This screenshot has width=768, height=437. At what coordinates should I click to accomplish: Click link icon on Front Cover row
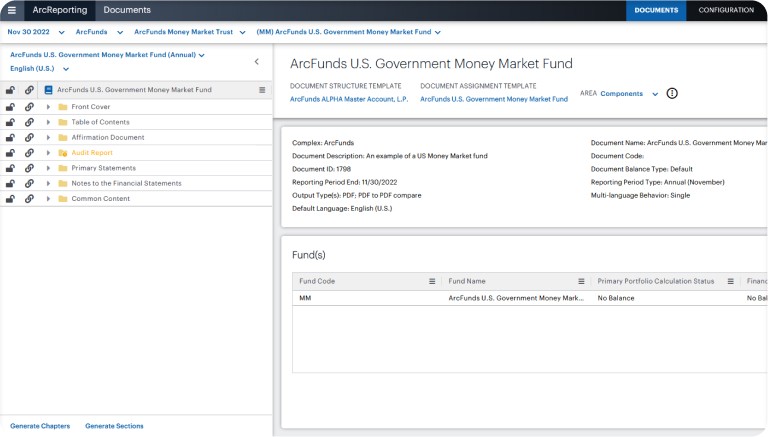29,107
